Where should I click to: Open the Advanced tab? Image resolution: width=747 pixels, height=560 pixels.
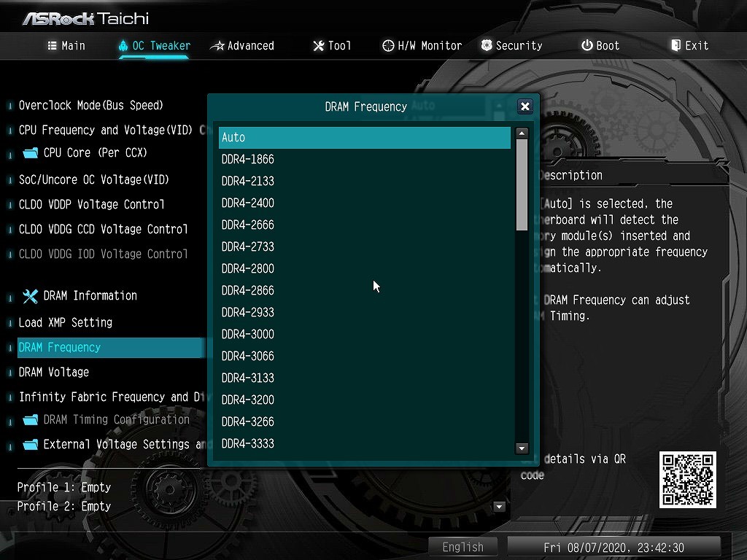click(242, 46)
